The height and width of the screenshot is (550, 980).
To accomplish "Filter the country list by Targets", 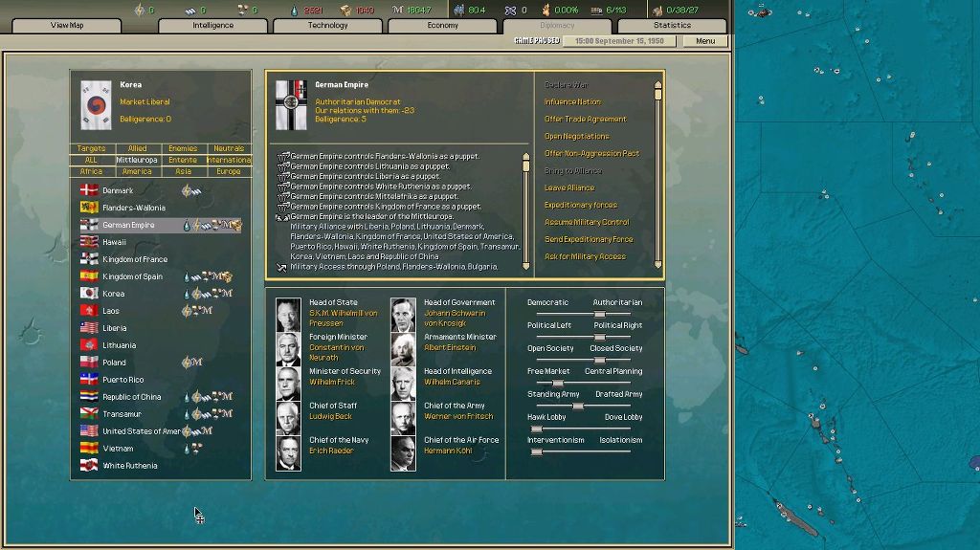I will [91, 148].
